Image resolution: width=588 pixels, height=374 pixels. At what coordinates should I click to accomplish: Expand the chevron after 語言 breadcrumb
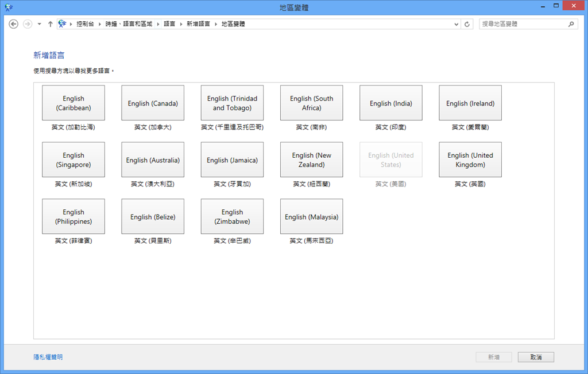[x=181, y=24]
